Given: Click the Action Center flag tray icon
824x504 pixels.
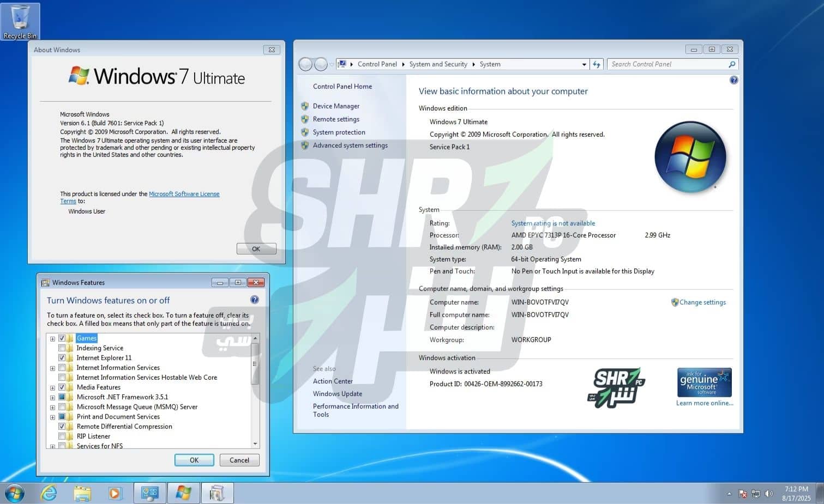Looking at the screenshot, I should click(743, 494).
